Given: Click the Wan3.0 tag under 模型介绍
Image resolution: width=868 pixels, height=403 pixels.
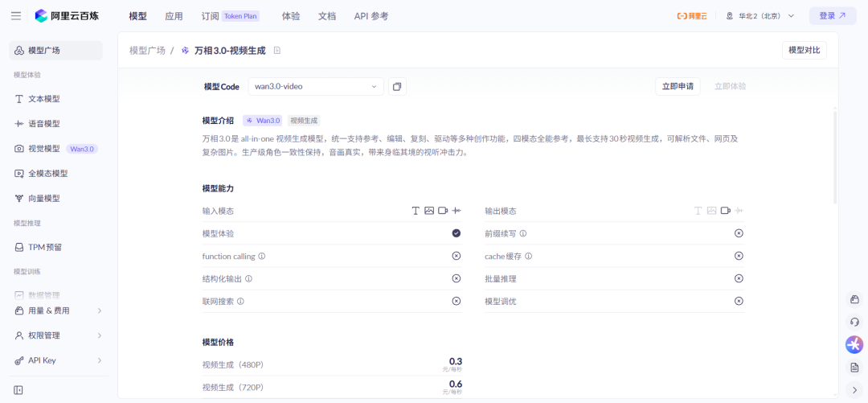Looking at the screenshot, I should (264, 121).
